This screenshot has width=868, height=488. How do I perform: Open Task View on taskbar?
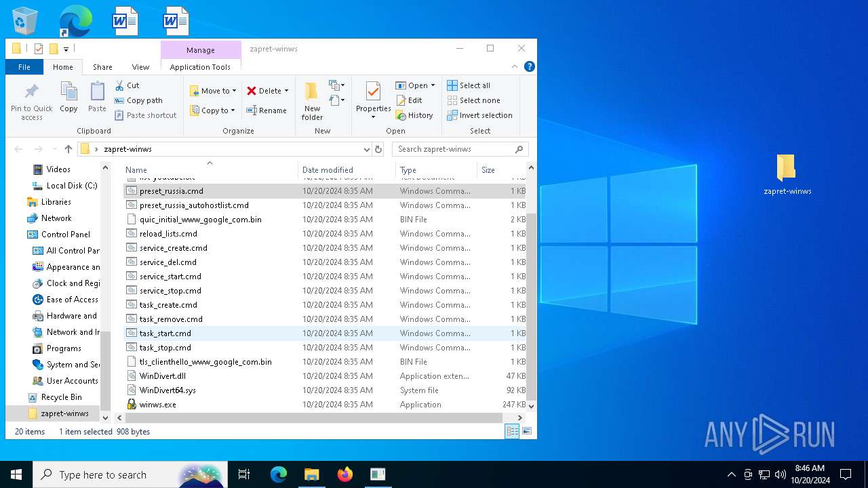(x=244, y=474)
